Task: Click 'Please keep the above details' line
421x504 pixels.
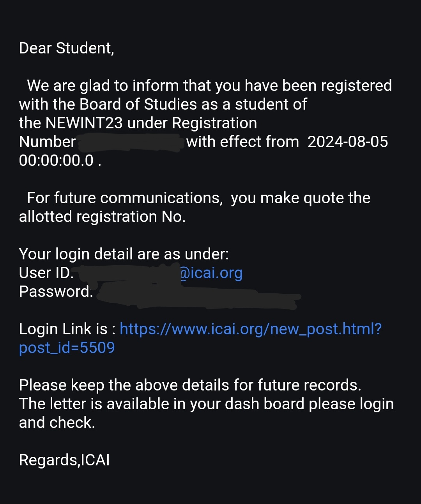Action: point(190,385)
